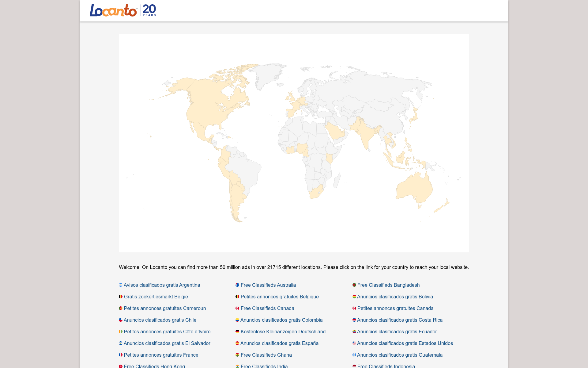Open Petites annonces gratuites Cameroun link
Screen dimensions: 588x368
point(165,308)
